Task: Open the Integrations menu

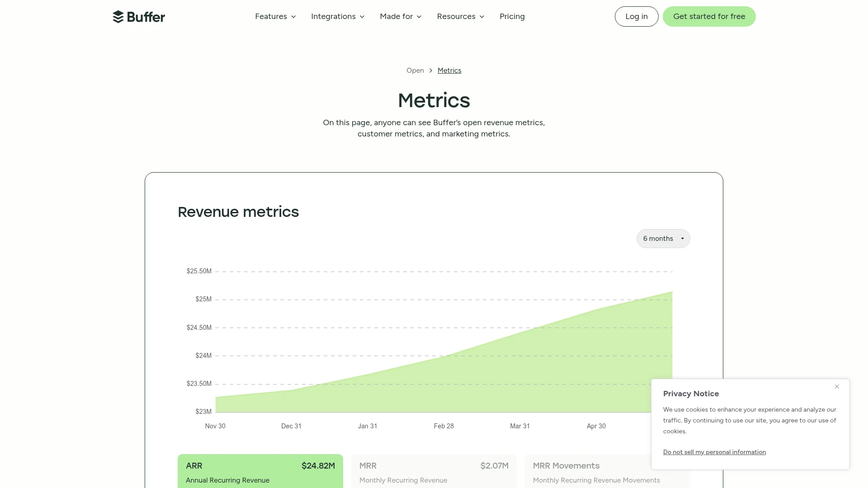Action: pyautogui.click(x=338, y=17)
